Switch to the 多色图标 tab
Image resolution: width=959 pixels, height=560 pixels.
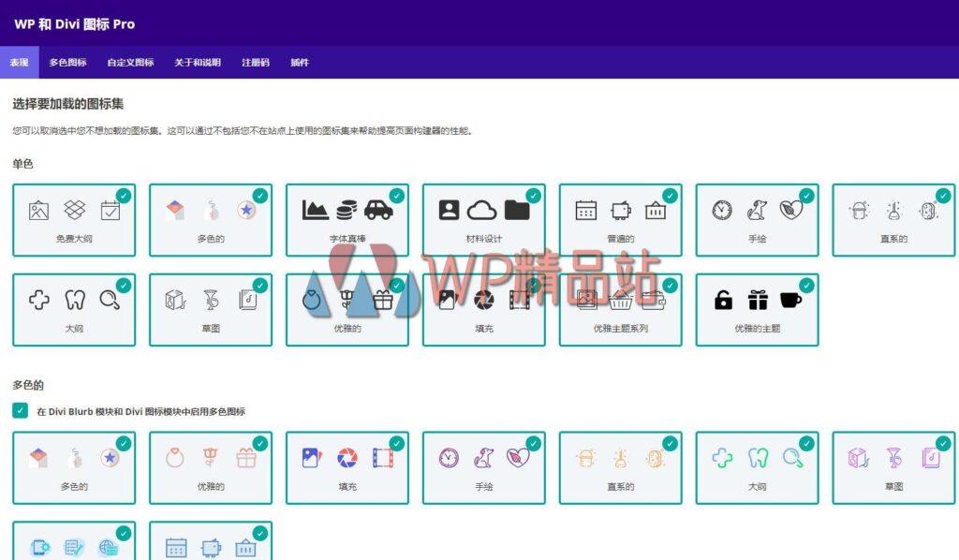pos(67,63)
